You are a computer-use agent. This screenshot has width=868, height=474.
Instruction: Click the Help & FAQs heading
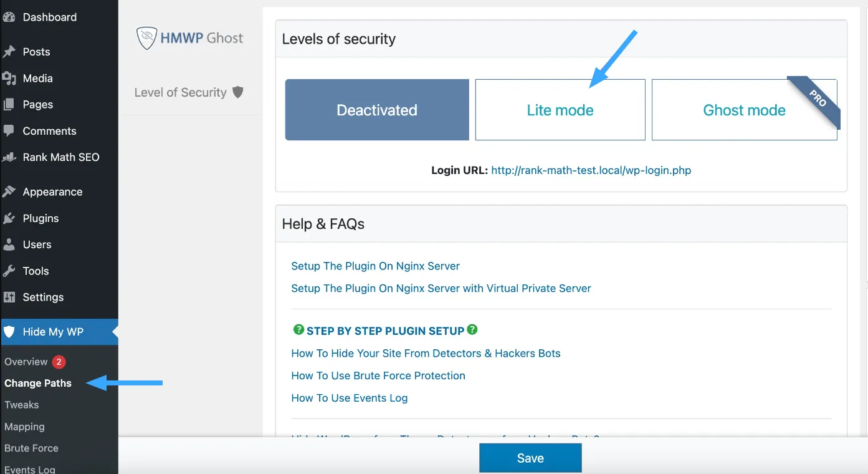pos(323,224)
